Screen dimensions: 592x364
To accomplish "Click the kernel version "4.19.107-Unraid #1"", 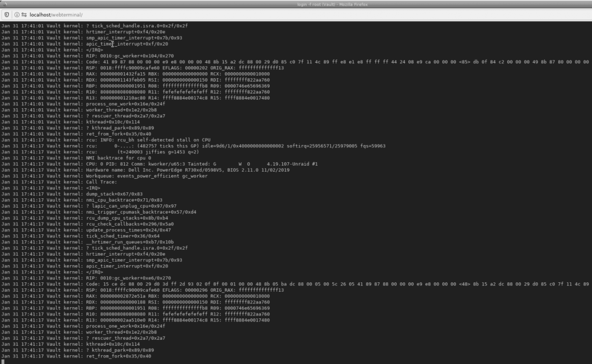I will pos(292,164).
